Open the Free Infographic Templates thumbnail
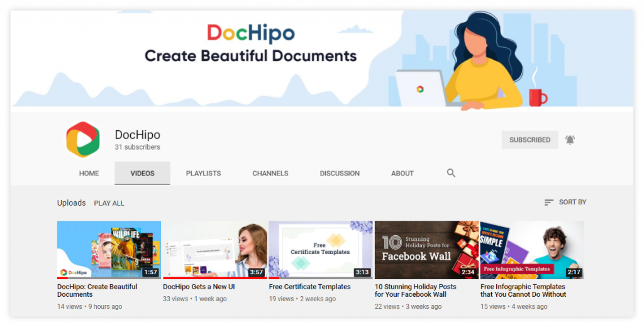The height and width of the screenshot is (327, 644). click(x=532, y=250)
